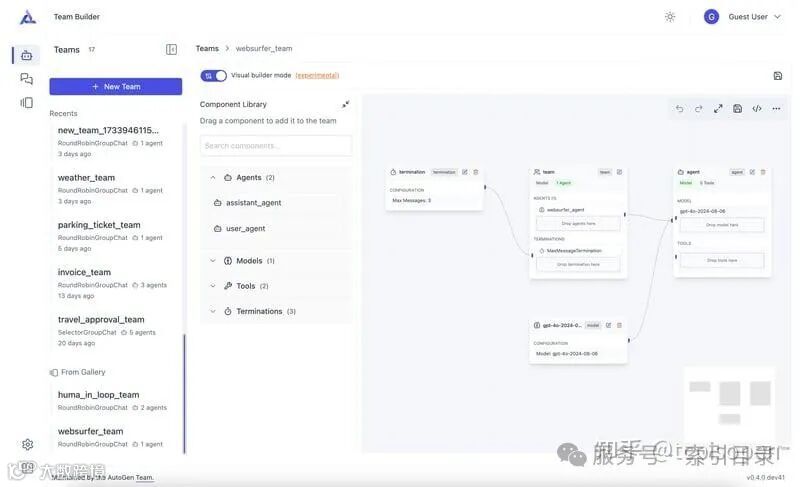This screenshot has height=487, width=800.
Task: Toggle Visual builder mode switch
Action: (213, 76)
